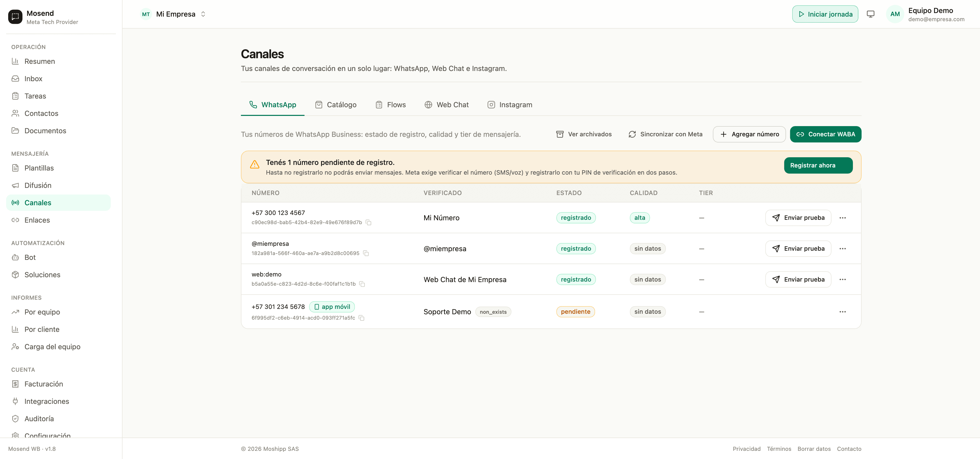The image size is (980, 459).
Task: Open Documentos section
Action: point(58,130)
